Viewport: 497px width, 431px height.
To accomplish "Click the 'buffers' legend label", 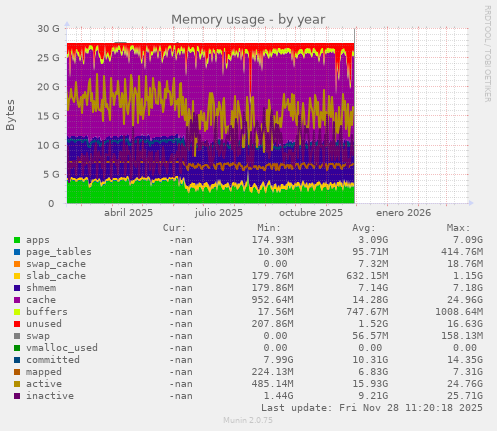I will tap(47, 312).
